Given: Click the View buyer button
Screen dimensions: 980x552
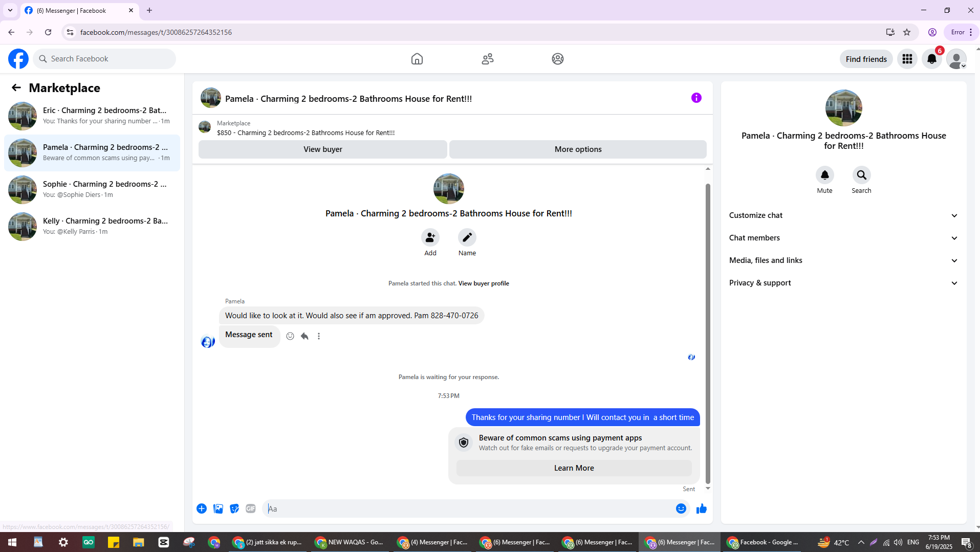Looking at the screenshot, I should click(x=323, y=149).
